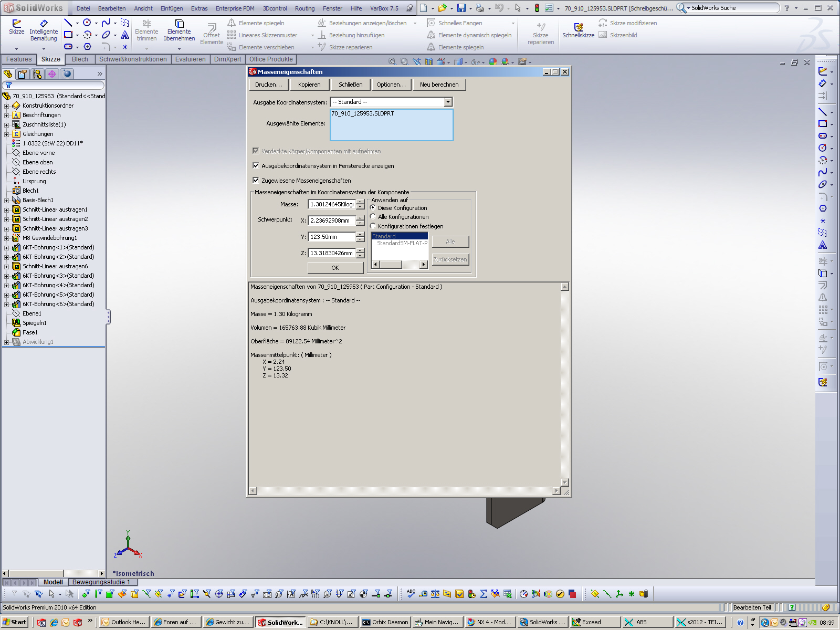Expand M8 Gewindebohrung1 tree node
The width and height of the screenshot is (840, 630).
[6, 238]
